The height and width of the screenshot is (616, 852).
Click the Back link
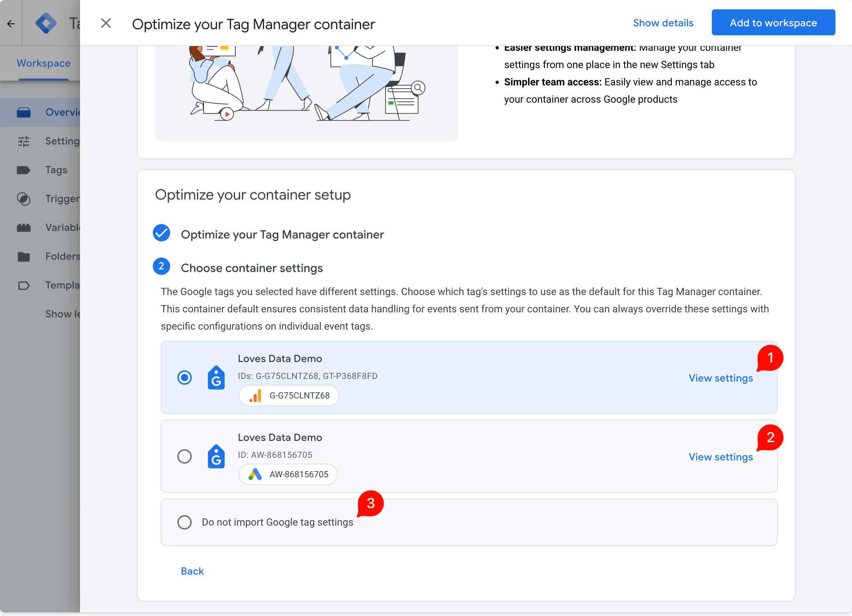point(192,571)
